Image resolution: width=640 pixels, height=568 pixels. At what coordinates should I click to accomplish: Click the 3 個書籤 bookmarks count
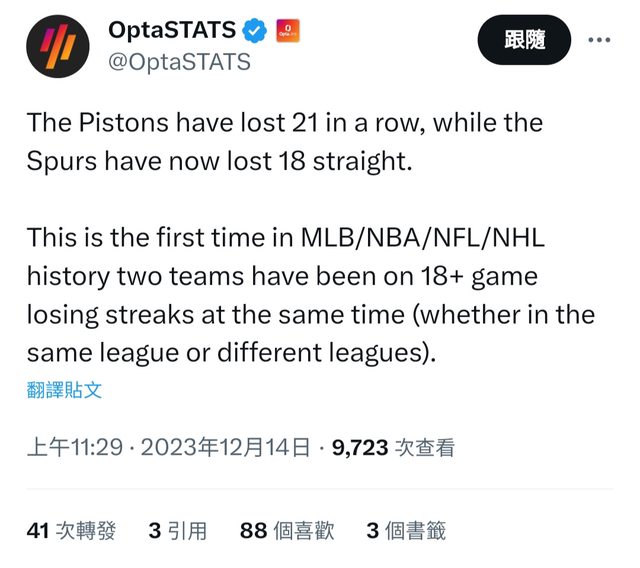click(405, 531)
